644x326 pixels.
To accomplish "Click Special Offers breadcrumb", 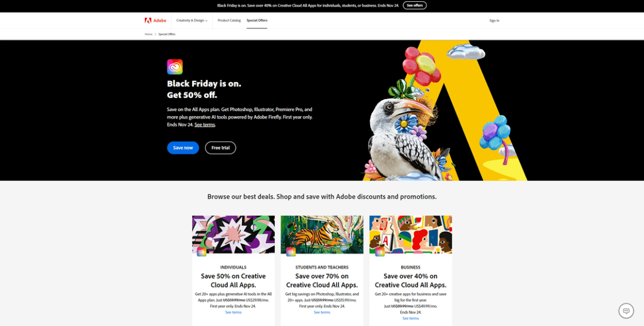I will (x=167, y=34).
